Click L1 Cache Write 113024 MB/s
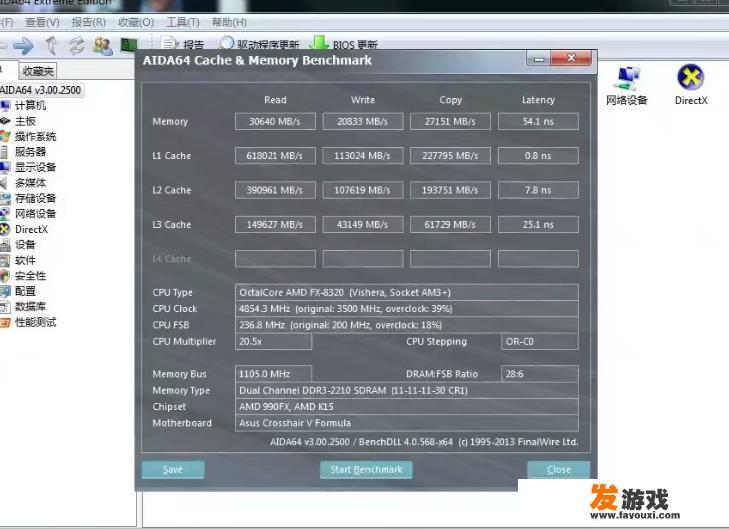Viewport: 729px width, 529px height. tap(363, 156)
